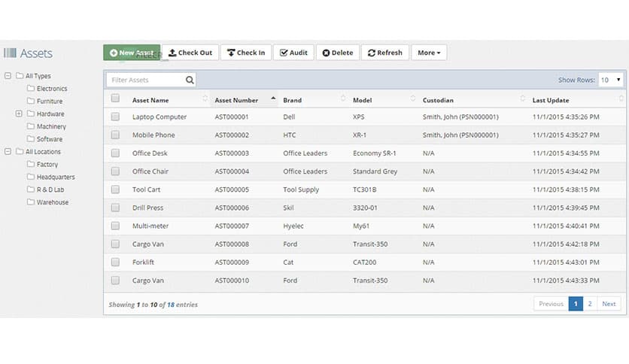This screenshot has height=364, width=629.
Task: Check the AST000008 Cargo Van checkbox
Action: point(115,244)
